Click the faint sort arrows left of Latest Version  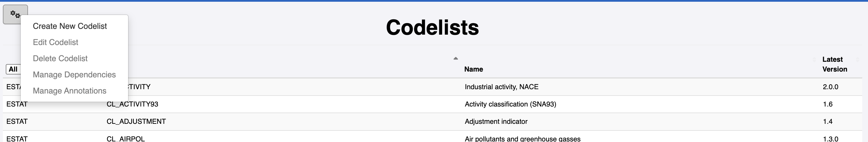coord(814,59)
